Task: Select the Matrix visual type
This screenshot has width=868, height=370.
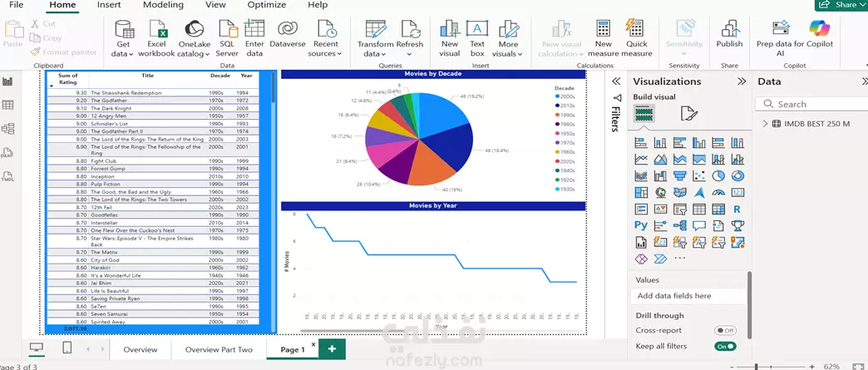Action: [718, 210]
